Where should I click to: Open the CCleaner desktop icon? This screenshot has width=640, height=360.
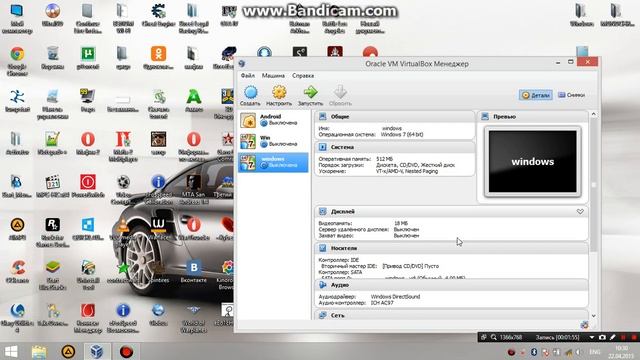tap(17, 272)
